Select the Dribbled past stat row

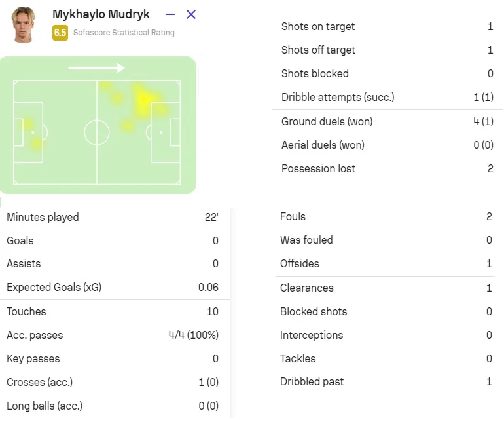(386, 381)
